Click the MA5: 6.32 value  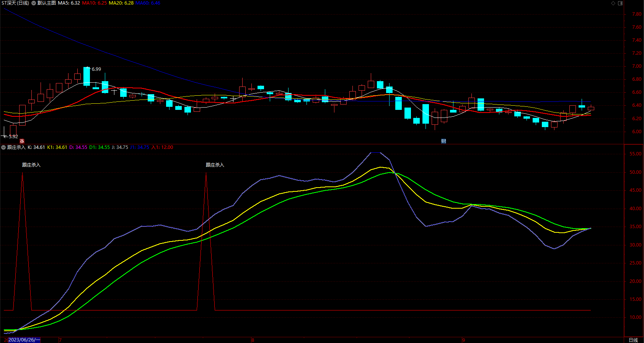pos(69,3)
